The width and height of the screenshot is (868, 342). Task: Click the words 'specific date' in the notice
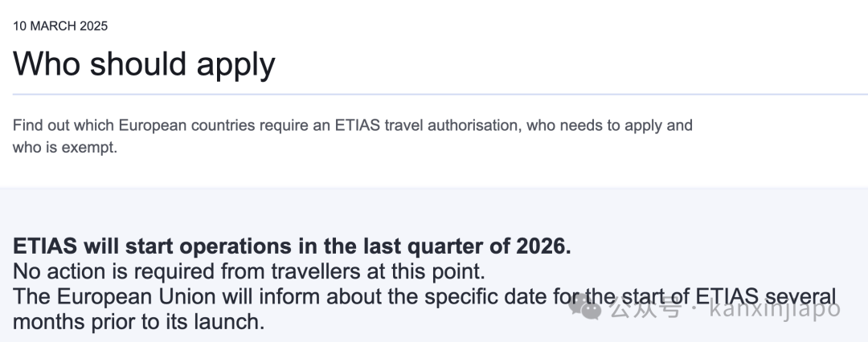(486, 296)
